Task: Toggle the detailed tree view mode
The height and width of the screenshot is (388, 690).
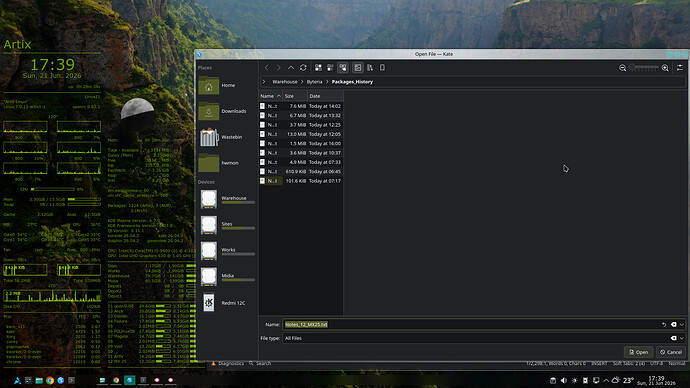Action: click(343, 68)
